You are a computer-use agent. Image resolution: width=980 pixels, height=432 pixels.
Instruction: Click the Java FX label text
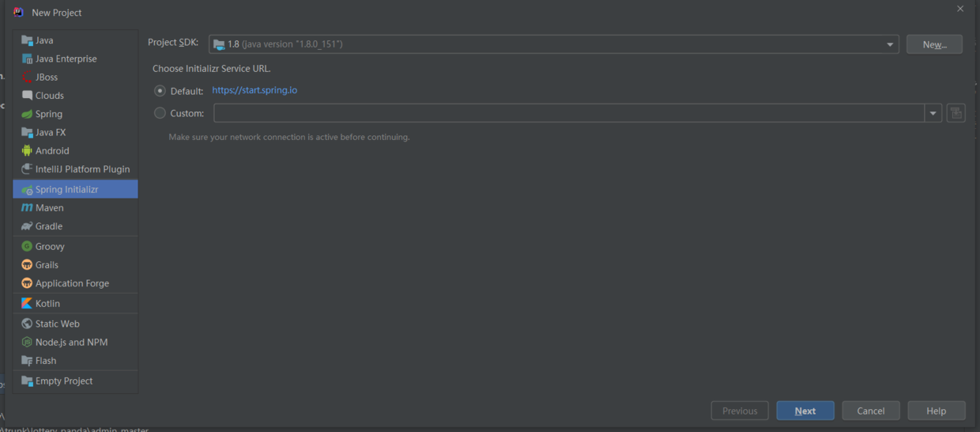coord(51,132)
